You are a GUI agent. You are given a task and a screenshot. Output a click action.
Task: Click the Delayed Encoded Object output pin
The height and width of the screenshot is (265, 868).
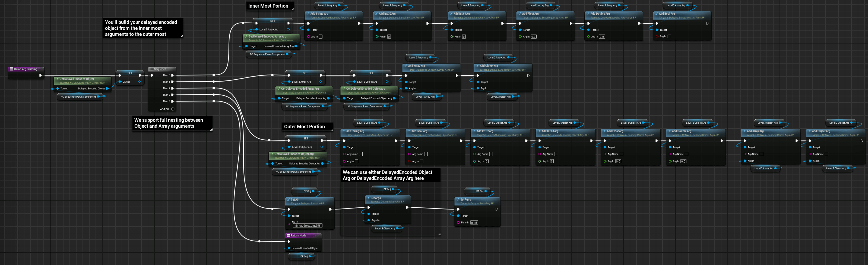107,88
